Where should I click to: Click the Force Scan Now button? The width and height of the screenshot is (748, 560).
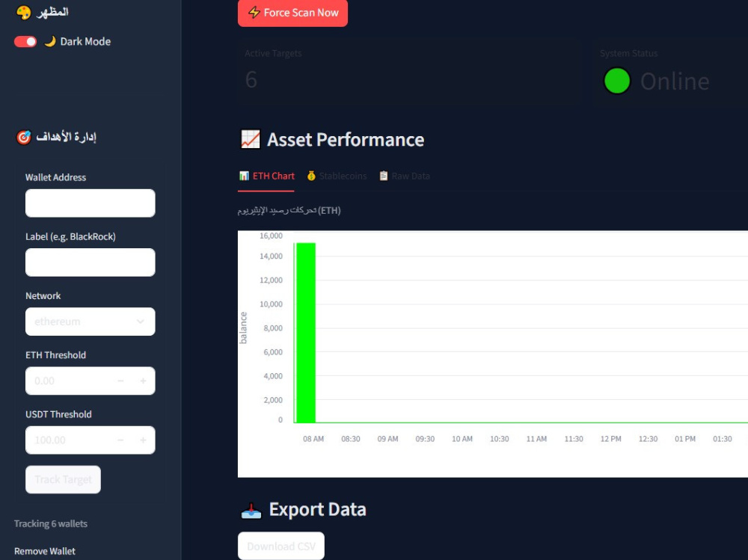pos(292,13)
